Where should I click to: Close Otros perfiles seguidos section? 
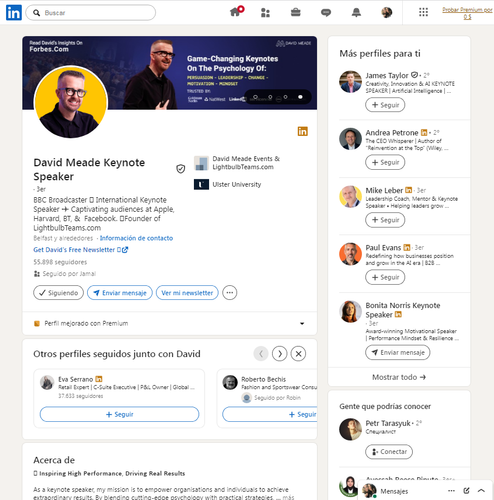[x=298, y=354]
